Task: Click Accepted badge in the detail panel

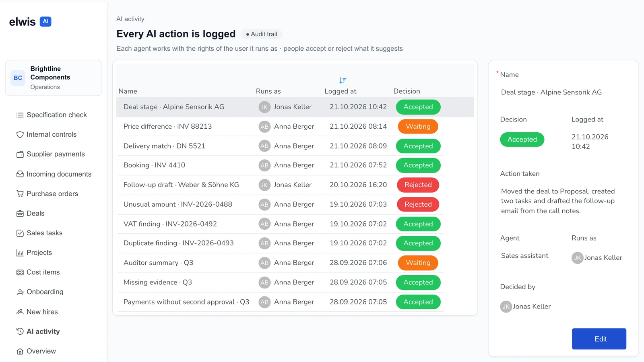Action: click(522, 140)
